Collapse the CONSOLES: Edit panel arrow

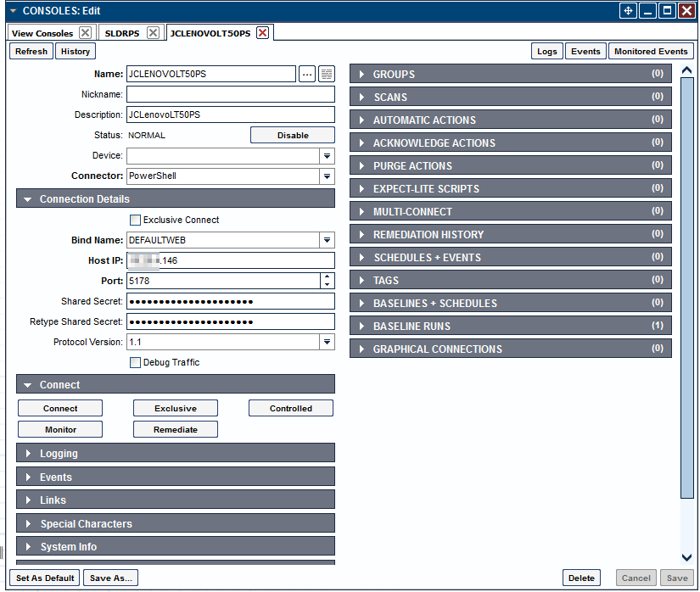13,11
